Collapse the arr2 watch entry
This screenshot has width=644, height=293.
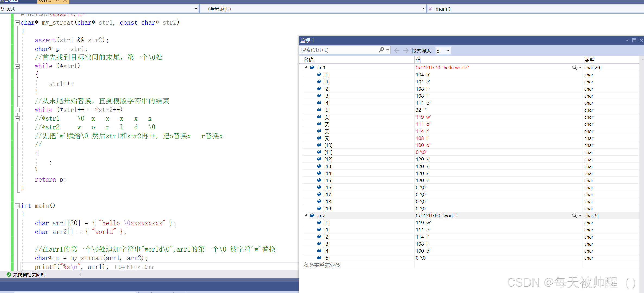pyautogui.click(x=306, y=215)
